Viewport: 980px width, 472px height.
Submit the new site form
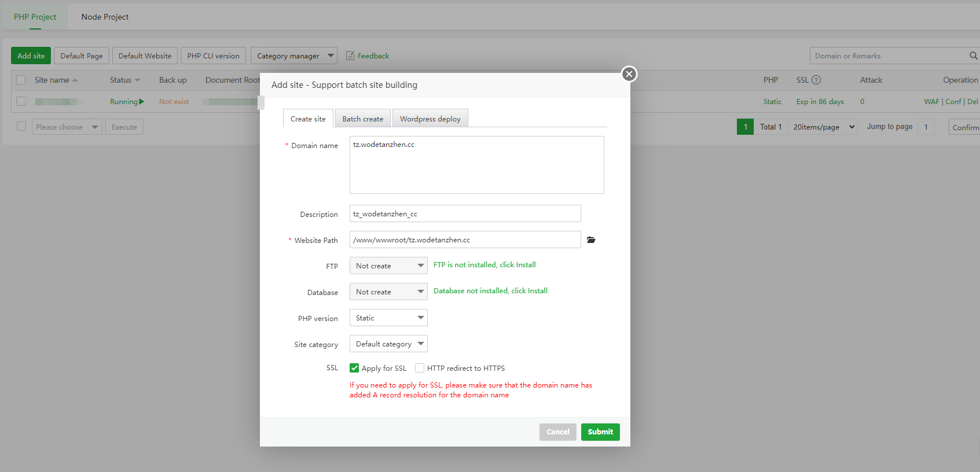coord(600,432)
